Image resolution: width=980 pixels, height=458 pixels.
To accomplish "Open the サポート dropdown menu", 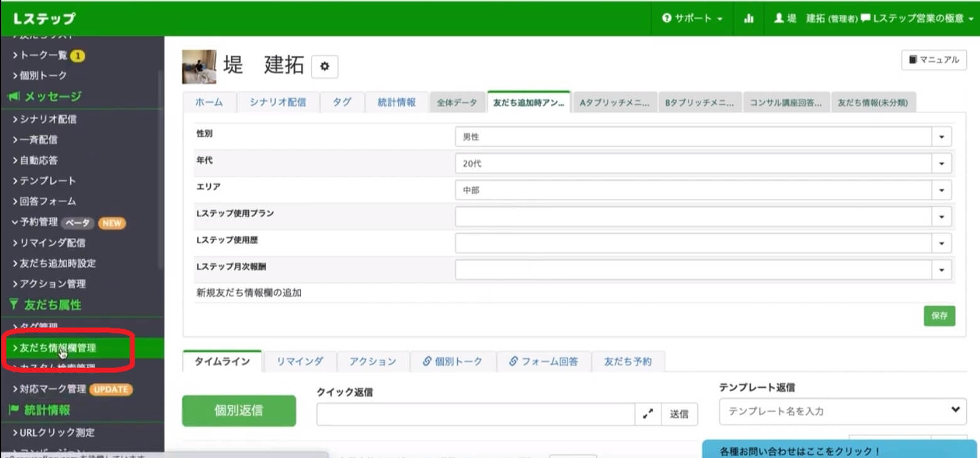I will [692, 18].
